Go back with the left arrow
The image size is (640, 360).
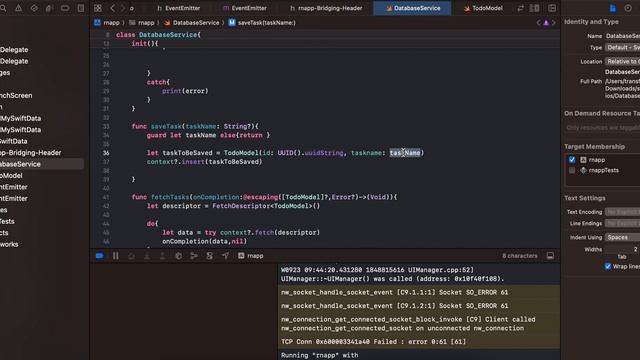[x=112, y=8]
